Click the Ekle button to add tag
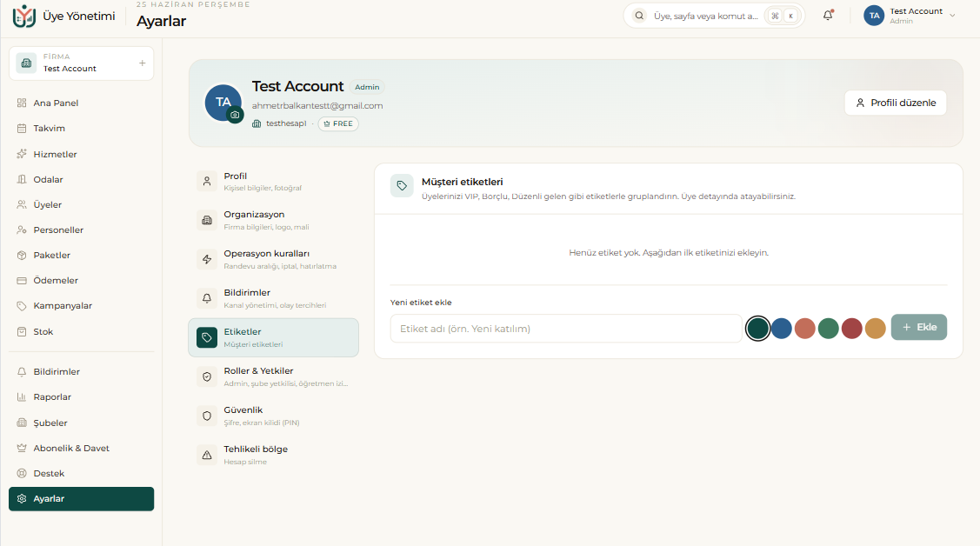The width and height of the screenshot is (980, 546). (x=919, y=328)
